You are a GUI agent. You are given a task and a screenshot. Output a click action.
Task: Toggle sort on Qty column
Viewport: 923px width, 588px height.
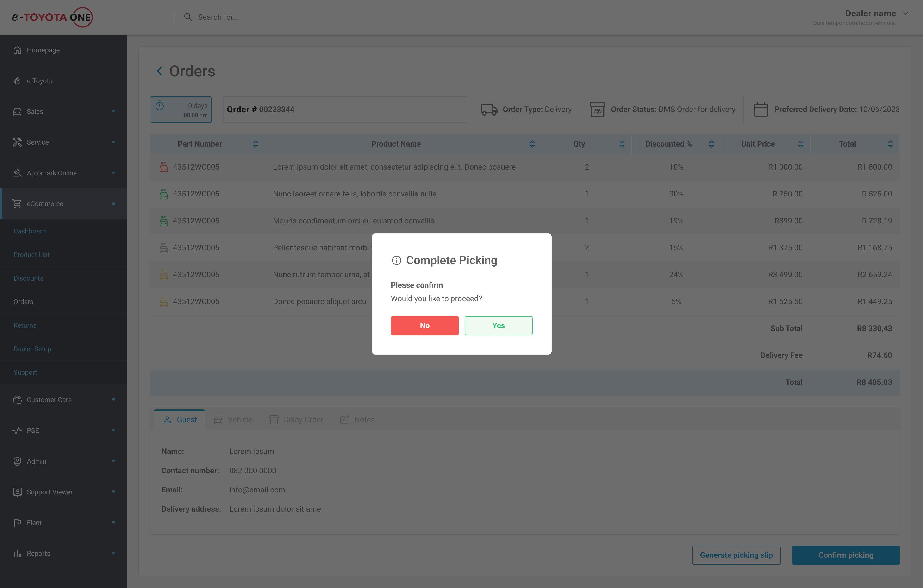(x=622, y=144)
